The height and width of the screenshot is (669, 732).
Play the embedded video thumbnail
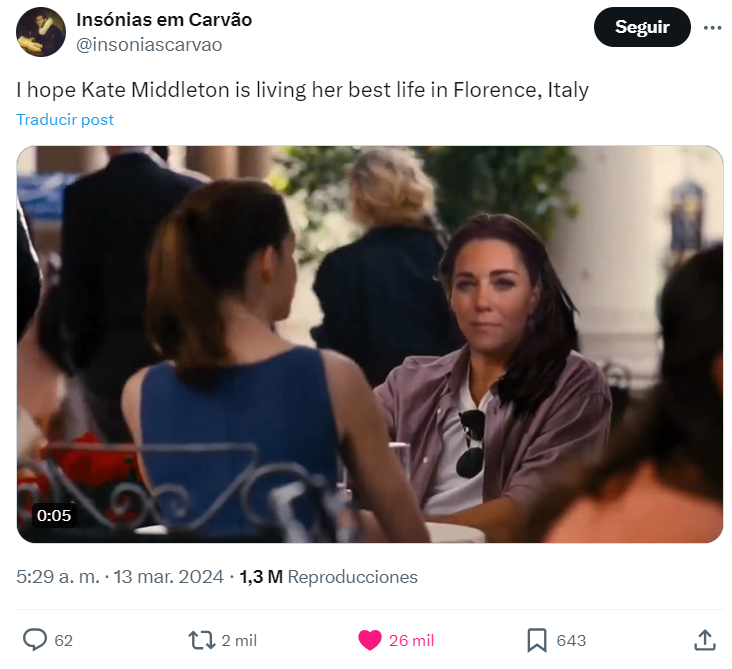click(370, 344)
